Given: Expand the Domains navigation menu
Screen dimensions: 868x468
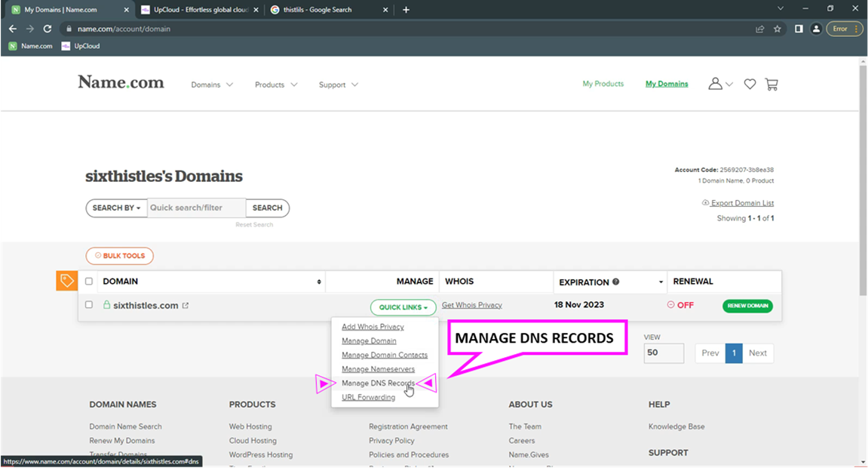Looking at the screenshot, I should pyautogui.click(x=212, y=85).
